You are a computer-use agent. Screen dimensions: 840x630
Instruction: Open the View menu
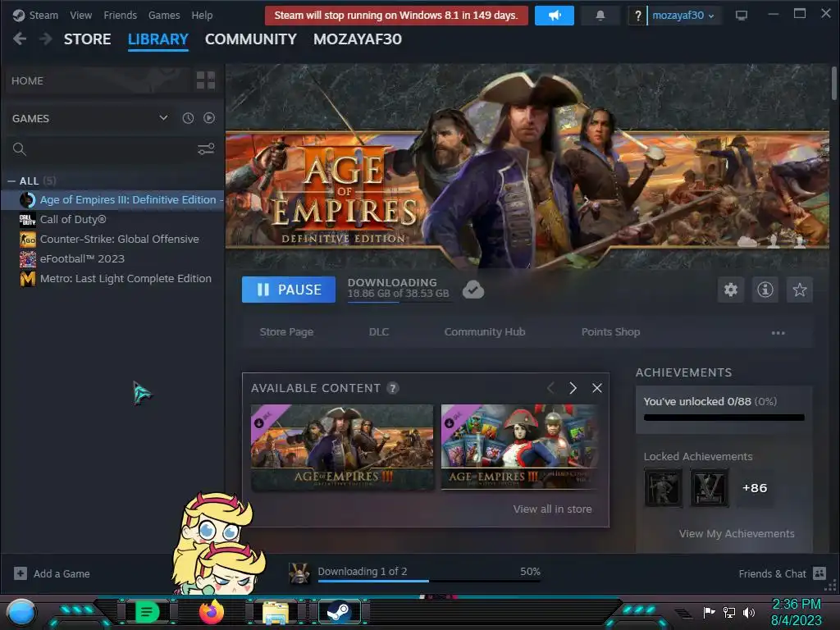81,15
